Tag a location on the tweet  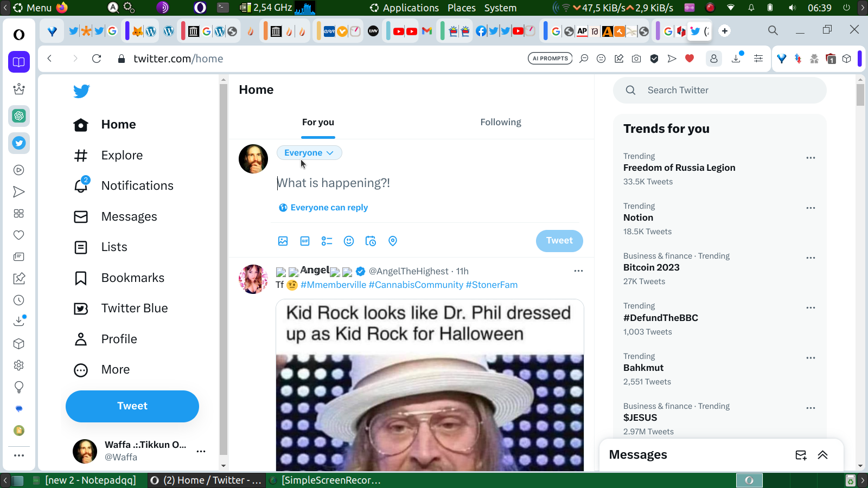pyautogui.click(x=393, y=241)
